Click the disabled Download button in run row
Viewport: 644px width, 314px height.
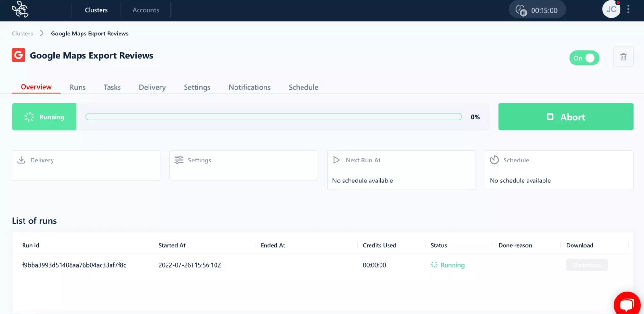(587, 265)
